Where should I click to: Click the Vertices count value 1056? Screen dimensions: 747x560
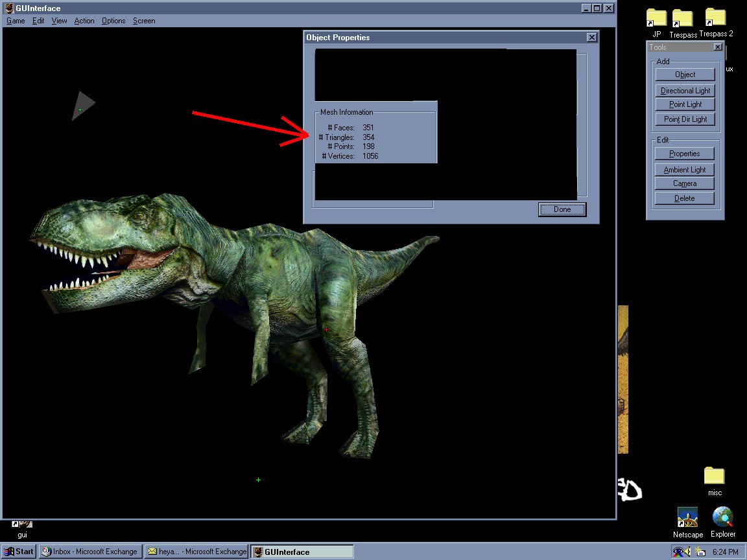[x=370, y=156]
